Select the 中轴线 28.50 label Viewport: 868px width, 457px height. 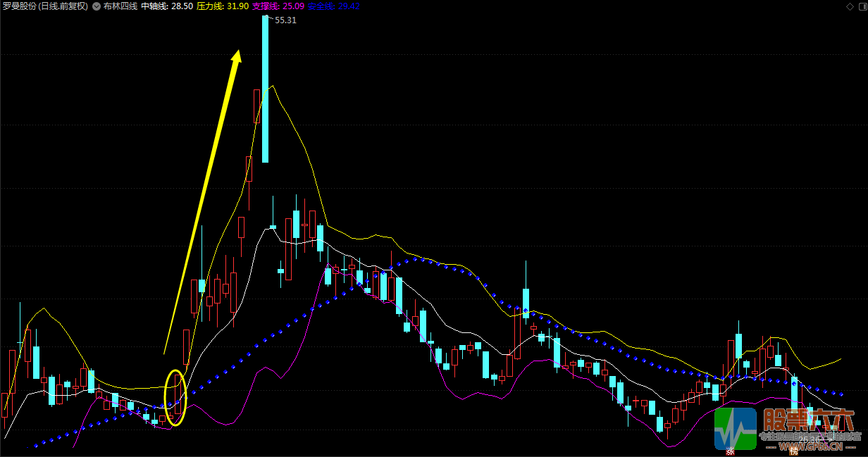tap(167, 6)
